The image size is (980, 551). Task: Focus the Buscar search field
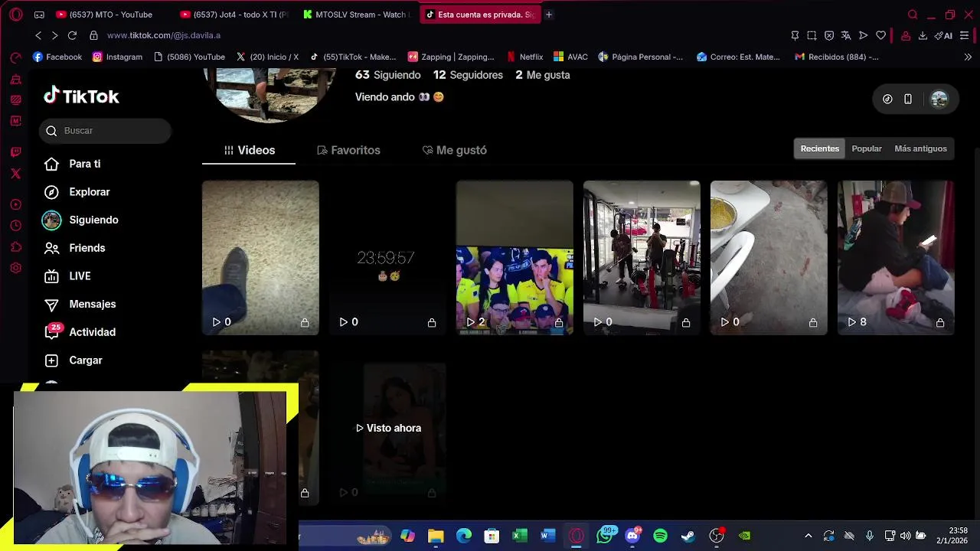(x=105, y=131)
